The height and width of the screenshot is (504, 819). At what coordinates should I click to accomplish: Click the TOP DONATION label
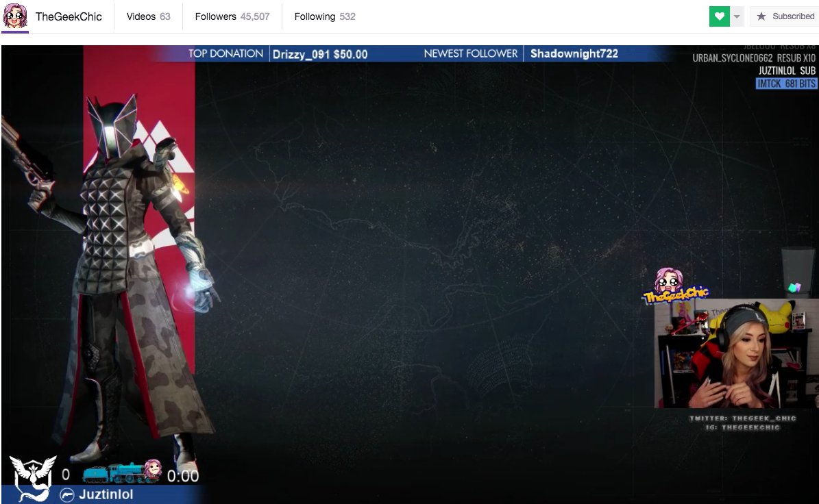(225, 53)
